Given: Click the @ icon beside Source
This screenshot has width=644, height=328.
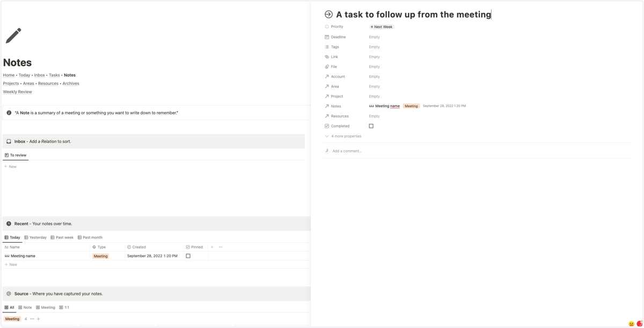Looking at the screenshot, I should coord(9,294).
